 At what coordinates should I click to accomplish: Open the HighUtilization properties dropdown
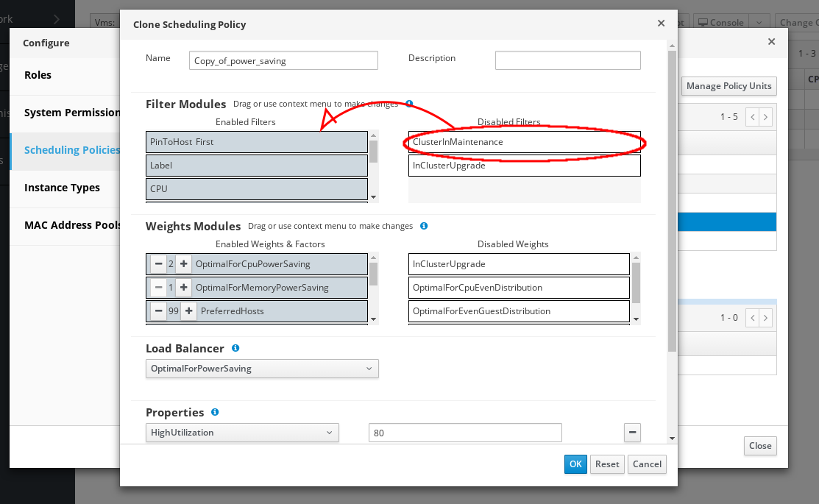click(x=242, y=433)
